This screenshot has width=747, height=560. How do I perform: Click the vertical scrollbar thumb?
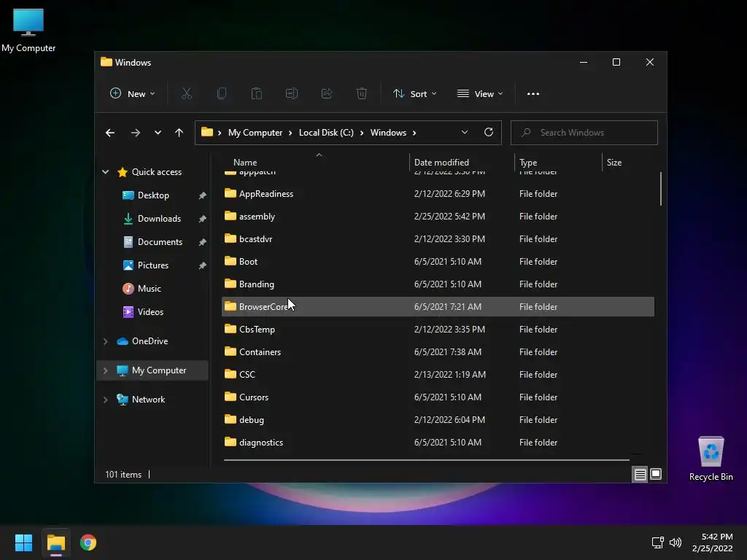pos(661,189)
